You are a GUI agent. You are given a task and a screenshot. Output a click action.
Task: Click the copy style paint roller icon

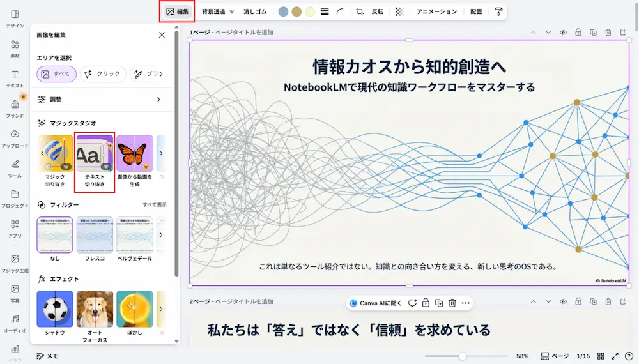(x=498, y=11)
